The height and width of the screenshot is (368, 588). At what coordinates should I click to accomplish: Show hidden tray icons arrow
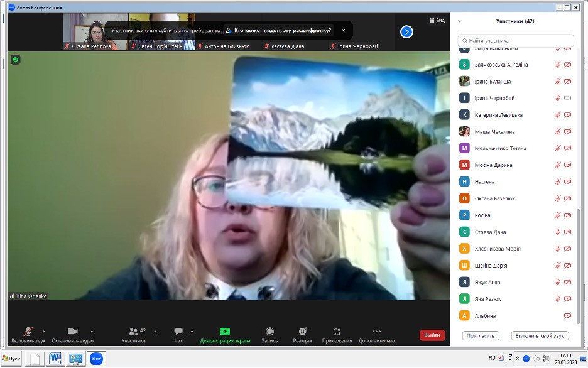pyautogui.click(x=518, y=358)
